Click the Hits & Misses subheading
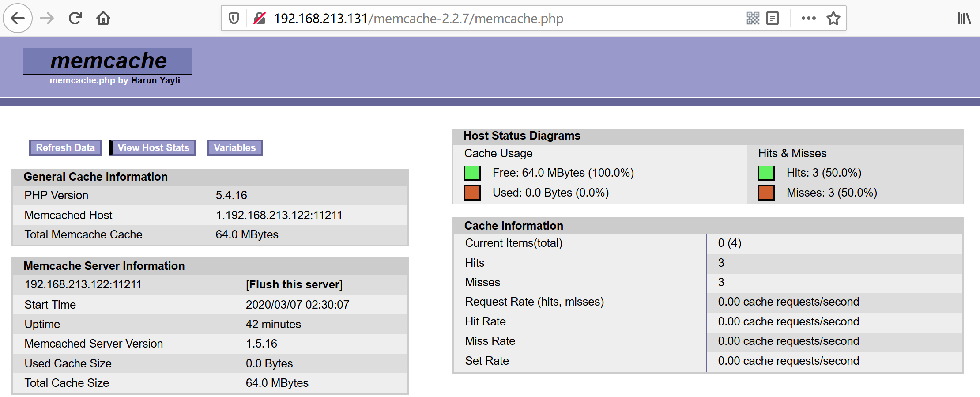 [792, 153]
